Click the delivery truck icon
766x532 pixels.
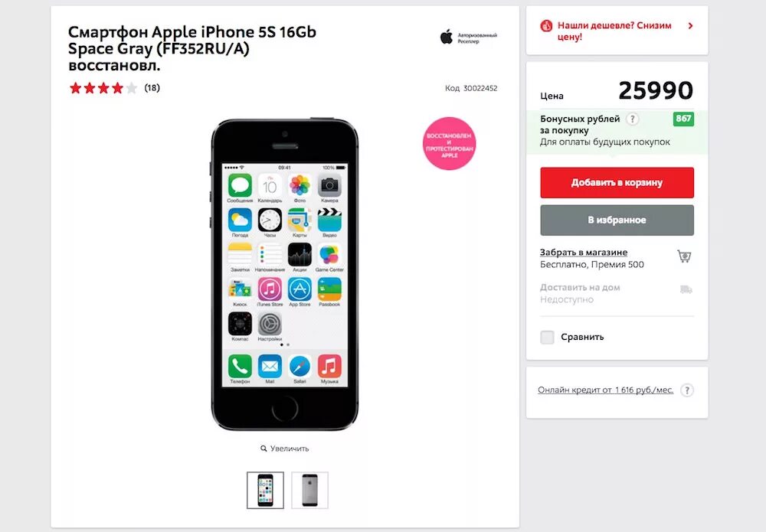[x=686, y=289]
